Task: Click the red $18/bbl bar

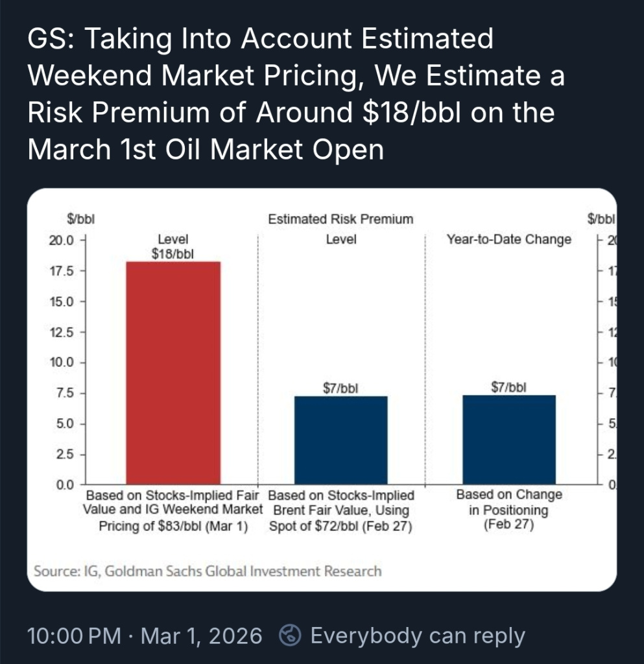Action: pos(173,373)
